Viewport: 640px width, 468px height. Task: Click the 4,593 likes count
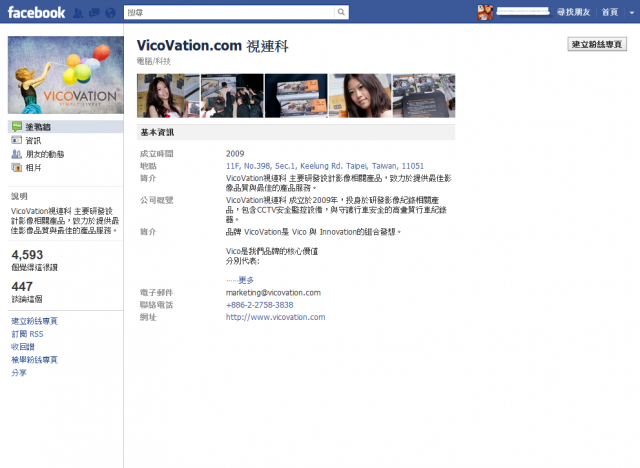click(x=27, y=255)
